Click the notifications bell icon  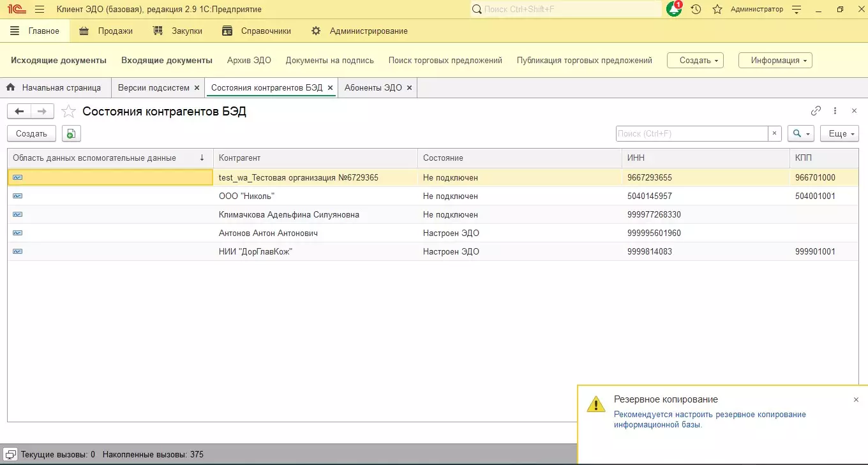click(673, 10)
